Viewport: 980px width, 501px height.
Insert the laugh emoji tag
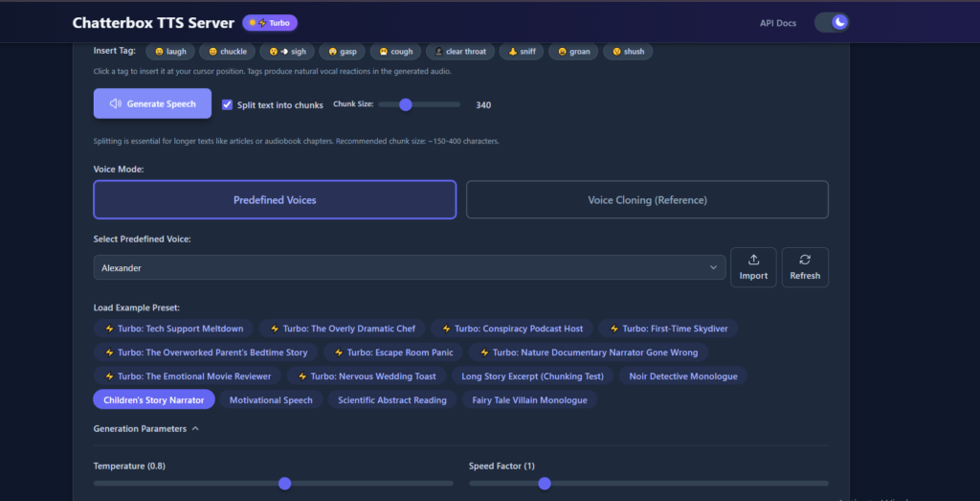tap(171, 51)
